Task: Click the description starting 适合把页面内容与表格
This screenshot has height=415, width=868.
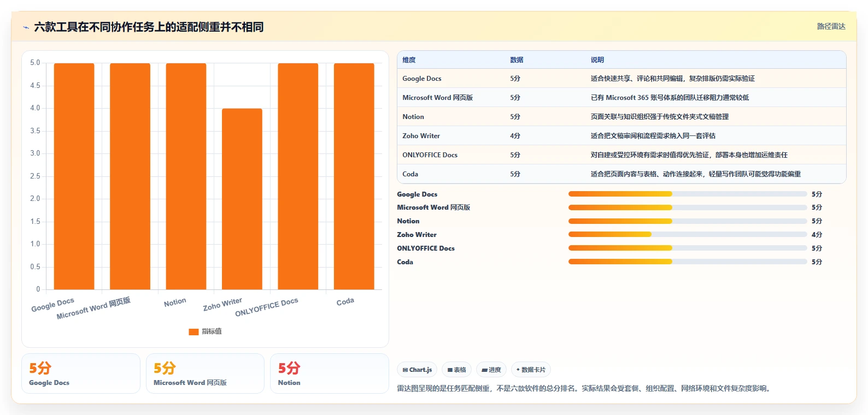Action: (696, 174)
